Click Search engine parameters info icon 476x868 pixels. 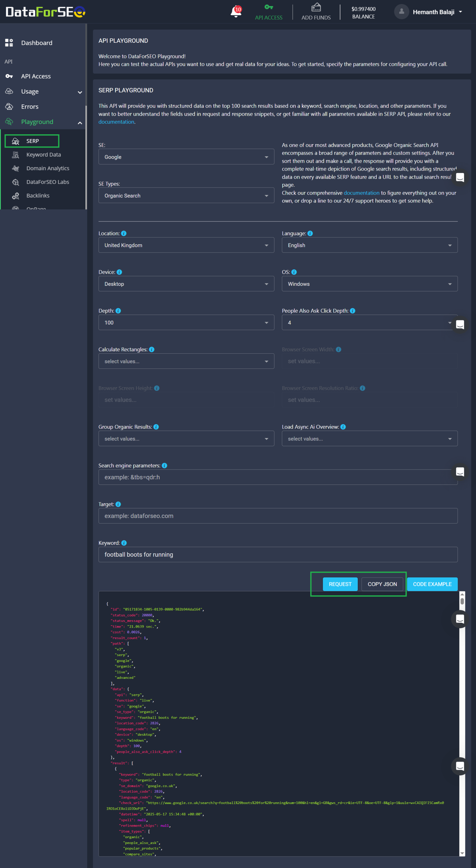tap(165, 466)
